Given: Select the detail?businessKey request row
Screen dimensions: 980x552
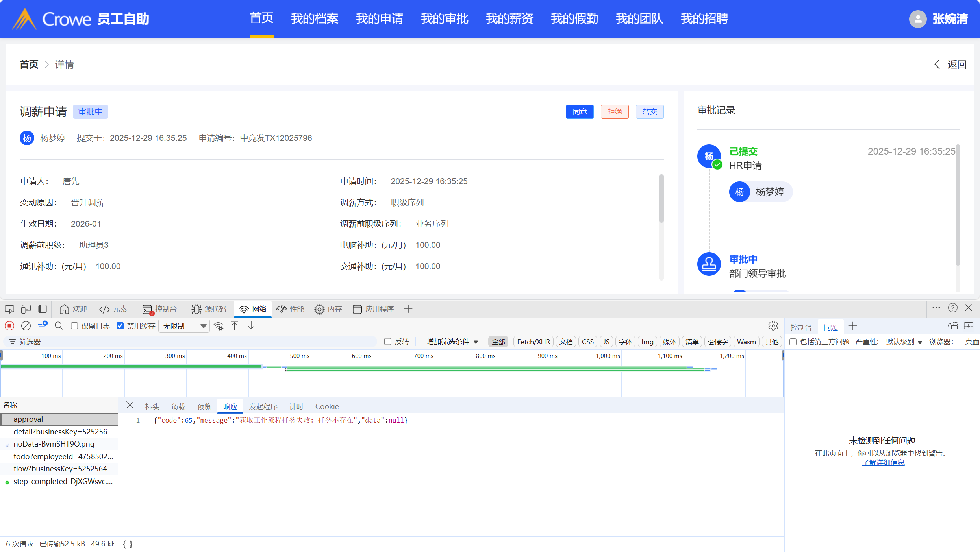Looking at the screenshot, I should click(63, 432).
